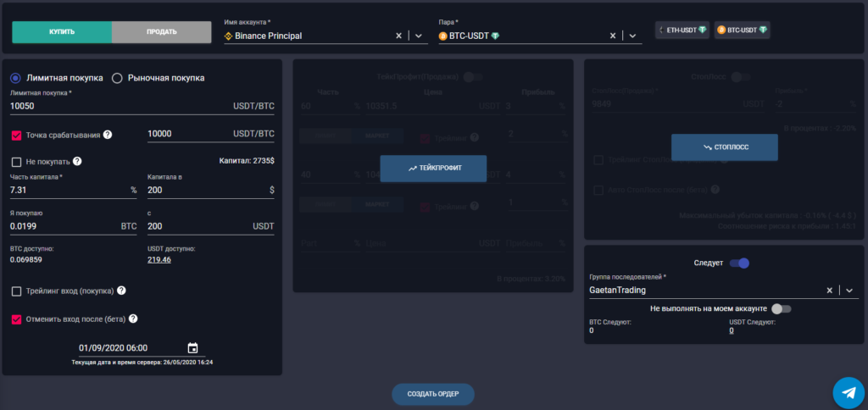Select the Рыночная покупка radio option
This screenshot has height=410, width=868.
[117, 78]
